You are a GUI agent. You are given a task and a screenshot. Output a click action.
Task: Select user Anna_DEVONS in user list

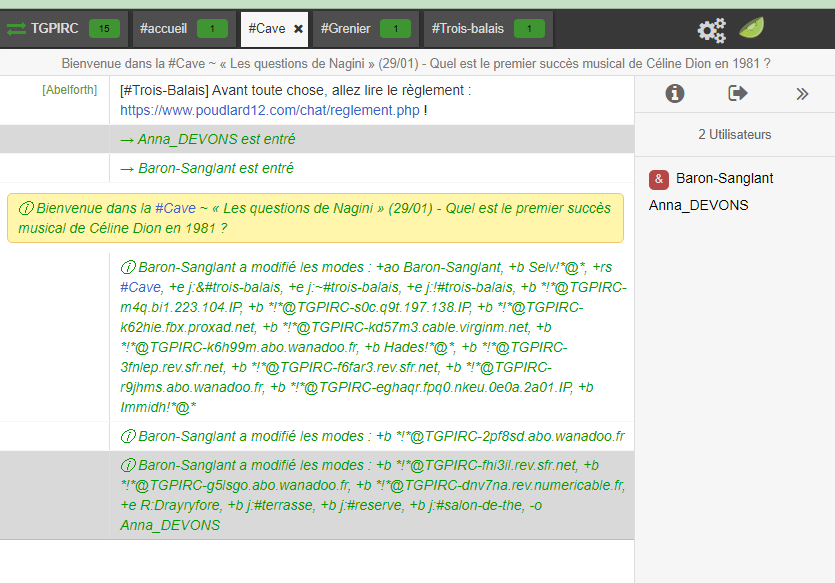[x=698, y=206]
